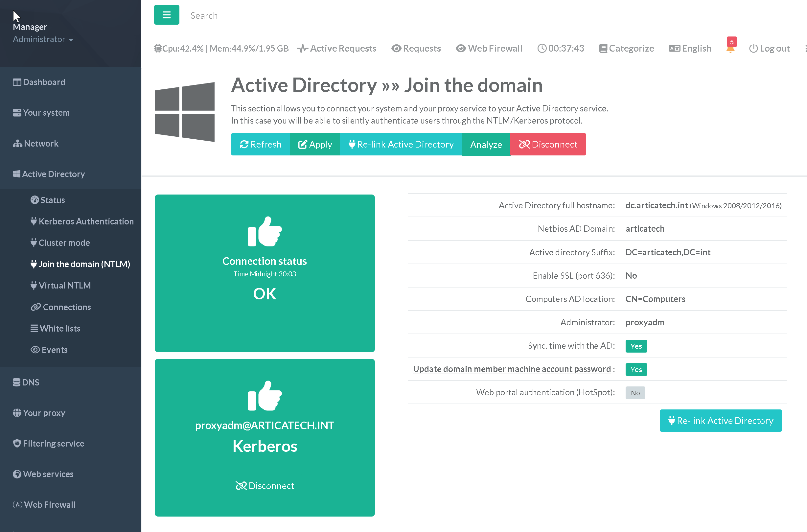This screenshot has width=807, height=532.
Task: Collapse the Active Directory sidebar section
Action: (53, 174)
